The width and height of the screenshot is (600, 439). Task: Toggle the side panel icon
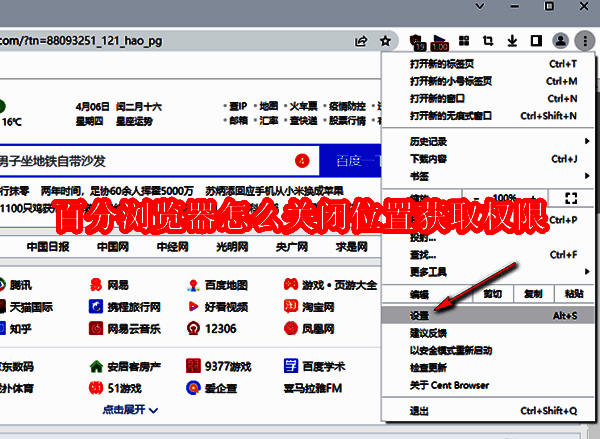[536, 41]
